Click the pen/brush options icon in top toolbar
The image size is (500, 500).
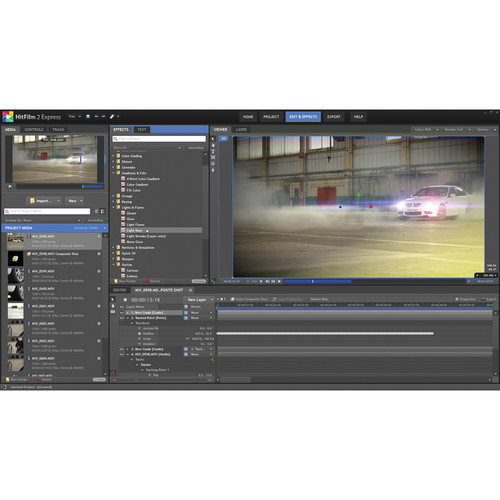112,116
